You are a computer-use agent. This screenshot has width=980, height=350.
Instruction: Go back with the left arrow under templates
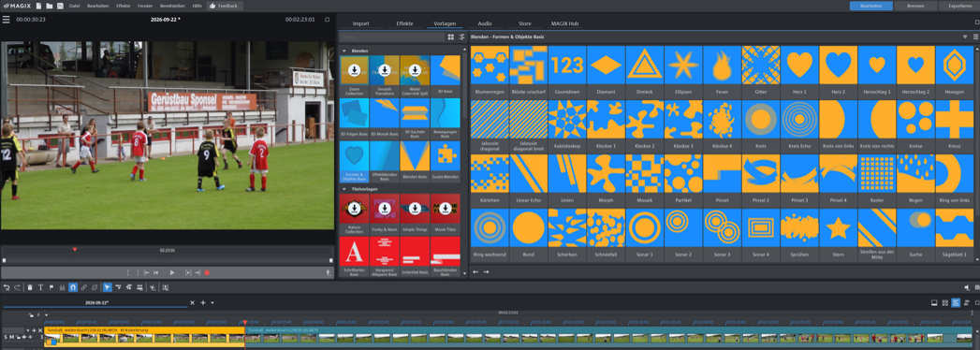pos(475,272)
